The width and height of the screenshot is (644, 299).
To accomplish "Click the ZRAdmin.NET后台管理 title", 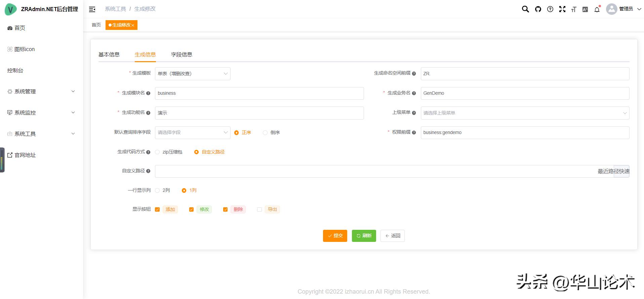I will (49, 9).
